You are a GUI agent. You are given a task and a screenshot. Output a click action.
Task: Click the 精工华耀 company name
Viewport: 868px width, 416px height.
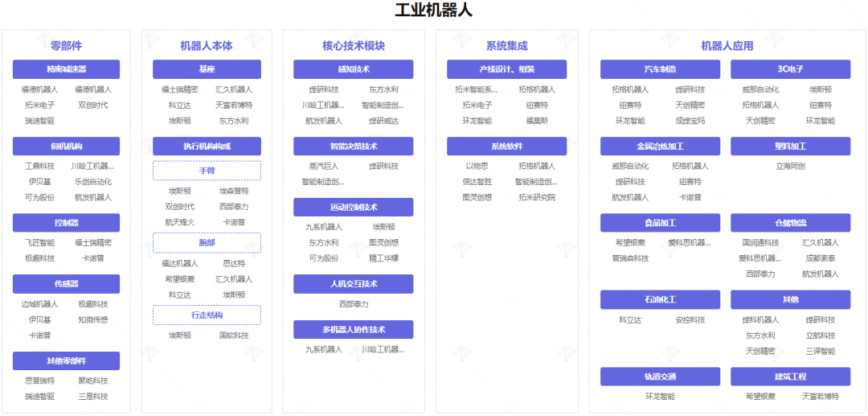pos(383,258)
